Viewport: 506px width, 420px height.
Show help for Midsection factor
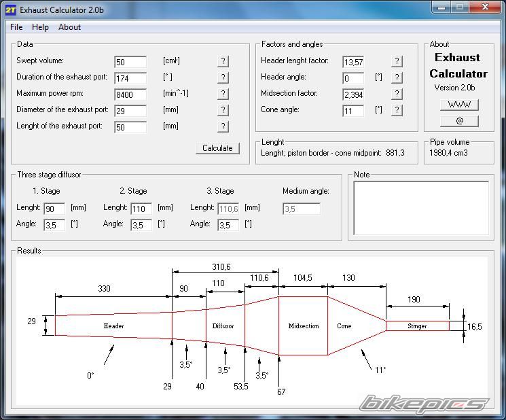397,94
